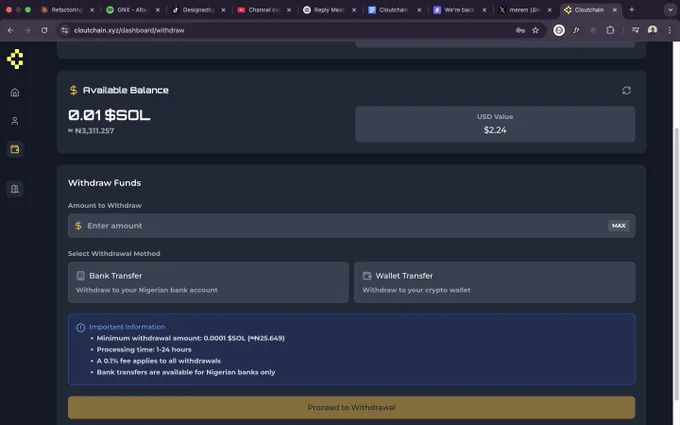
Task: Click the circular S extension icon
Action: tap(559, 30)
